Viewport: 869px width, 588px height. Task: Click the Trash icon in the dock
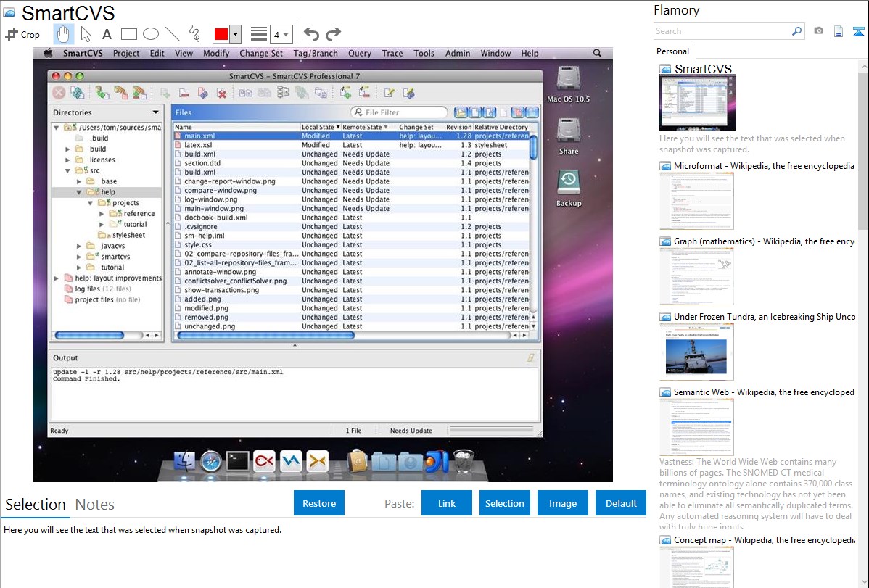(464, 461)
